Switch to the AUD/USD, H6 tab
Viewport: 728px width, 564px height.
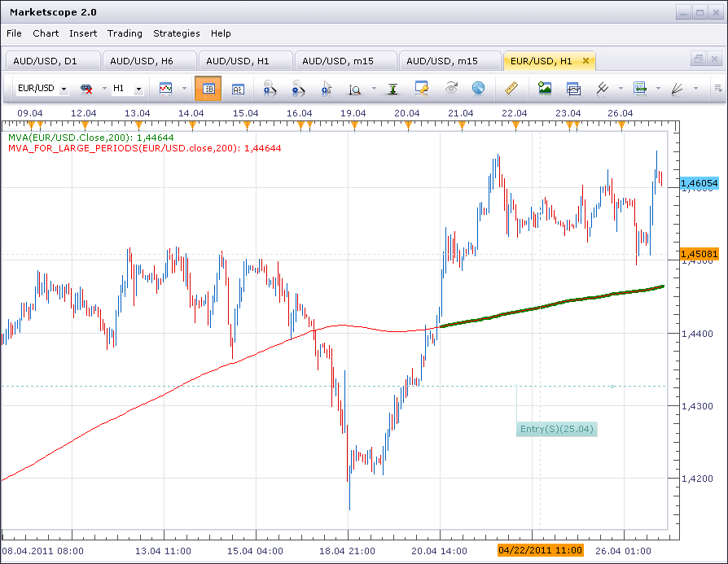150,61
